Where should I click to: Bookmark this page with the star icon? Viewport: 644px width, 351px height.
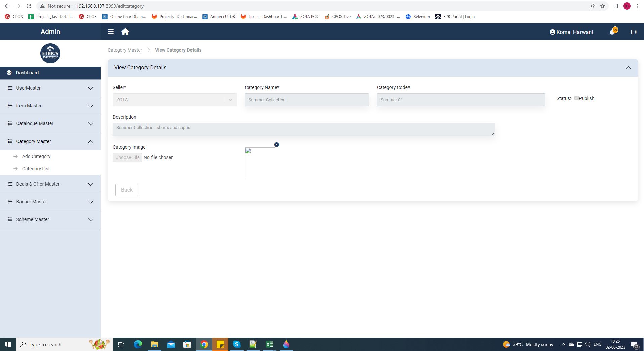point(603,6)
